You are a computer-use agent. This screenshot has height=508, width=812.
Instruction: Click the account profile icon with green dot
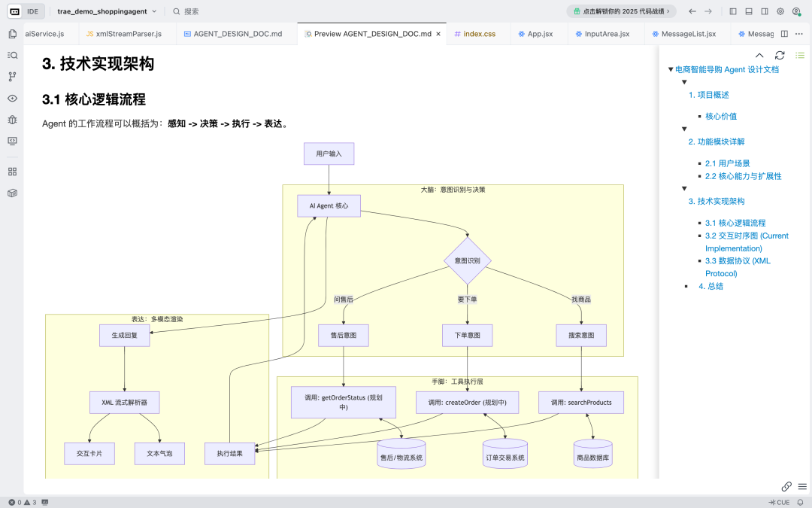[x=796, y=12]
